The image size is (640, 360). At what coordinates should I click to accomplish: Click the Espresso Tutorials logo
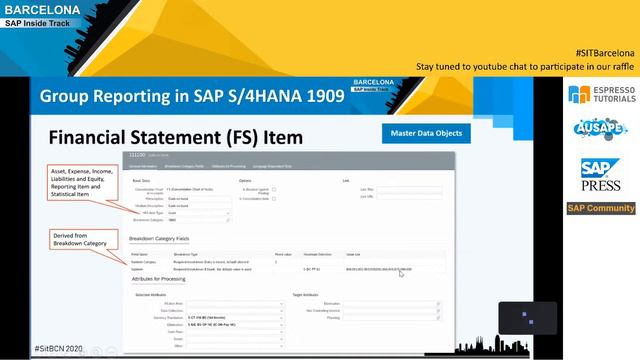pos(602,94)
